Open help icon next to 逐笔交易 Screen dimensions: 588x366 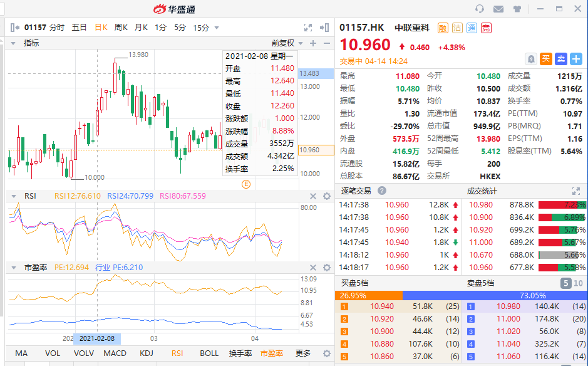coord(382,191)
